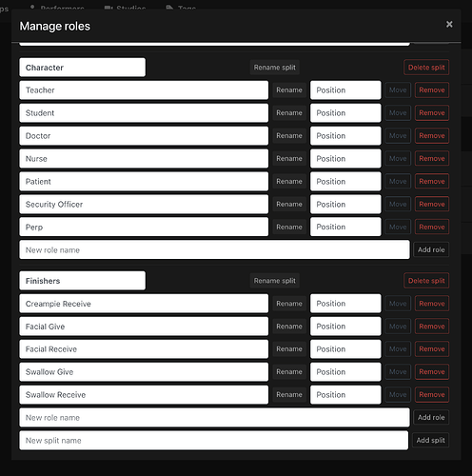Delete the Character split
The image size is (472, 476).
426,68
